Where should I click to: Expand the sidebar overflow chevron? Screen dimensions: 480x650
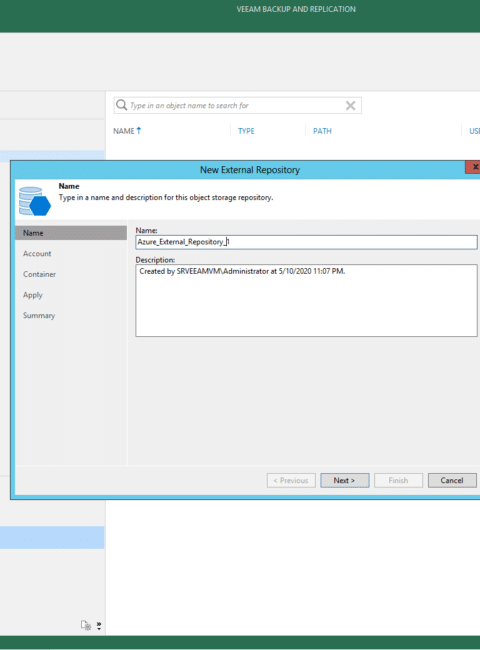pos(99,625)
